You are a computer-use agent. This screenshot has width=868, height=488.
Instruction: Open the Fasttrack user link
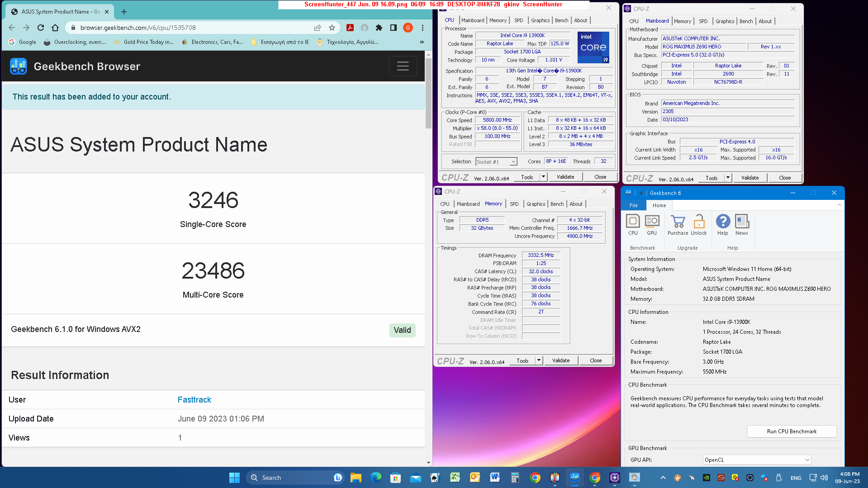point(194,400)
